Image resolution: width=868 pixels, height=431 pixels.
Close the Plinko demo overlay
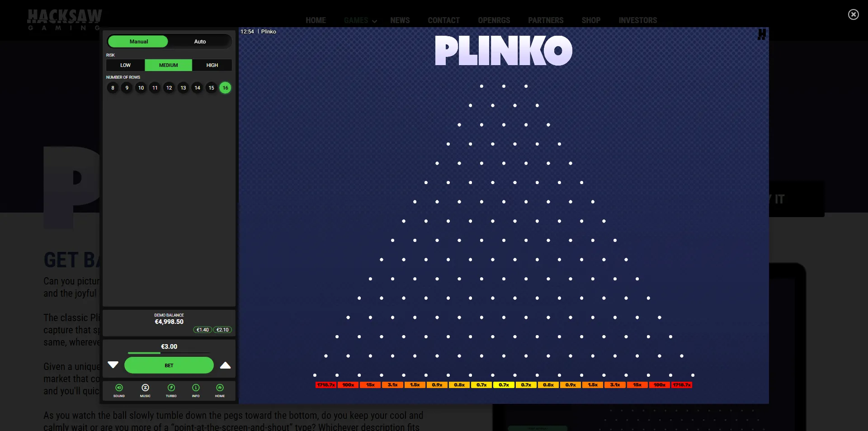point(854,14)
